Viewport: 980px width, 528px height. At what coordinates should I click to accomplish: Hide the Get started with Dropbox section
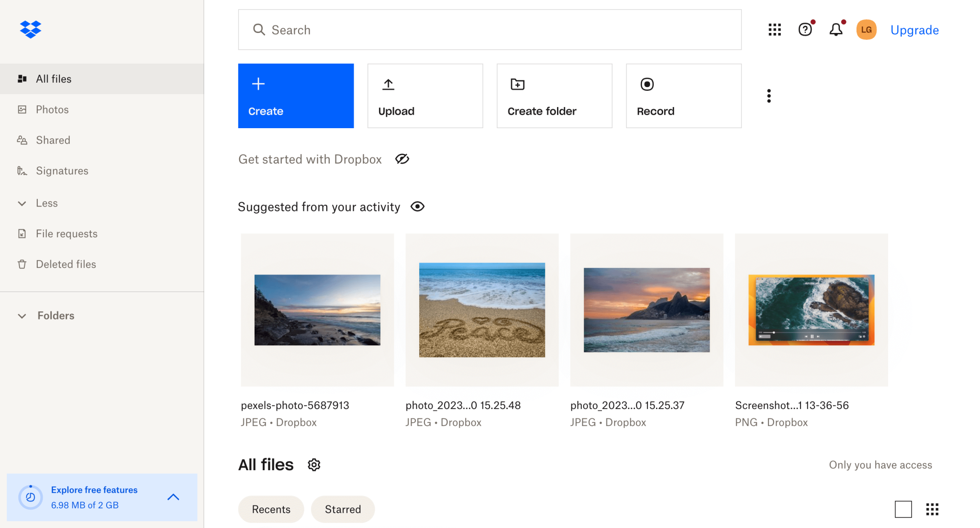coord(402,159)
